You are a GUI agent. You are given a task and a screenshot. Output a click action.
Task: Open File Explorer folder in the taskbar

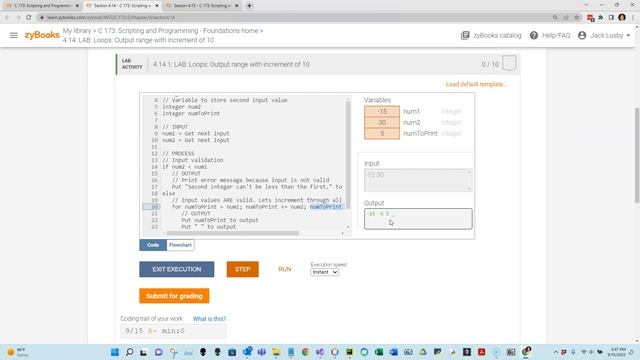pos(276,352)
